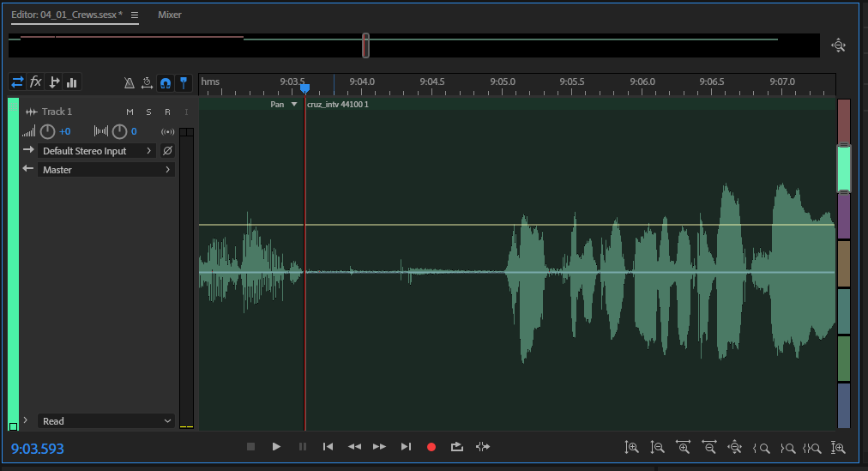This screenshot has height=471, width=868.
Task: Move playhead to previous marker
Action: (x=328, y=447)
